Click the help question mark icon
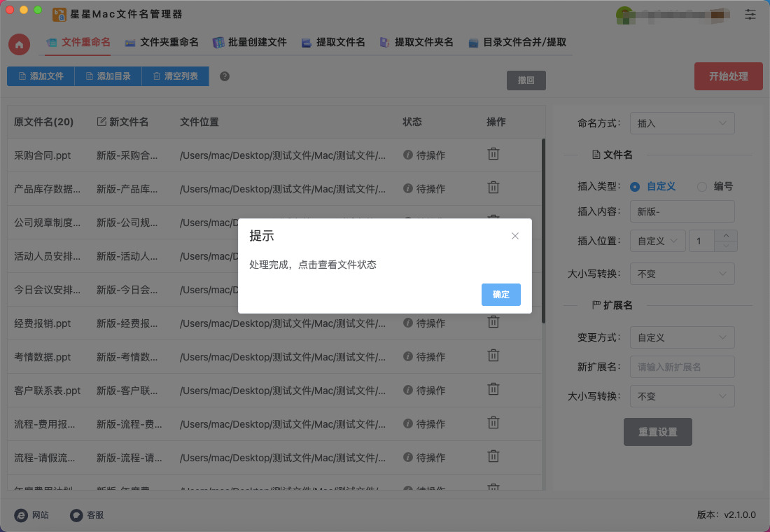The width and height of the screenshot is (770, 532). [x=225, y=76]
